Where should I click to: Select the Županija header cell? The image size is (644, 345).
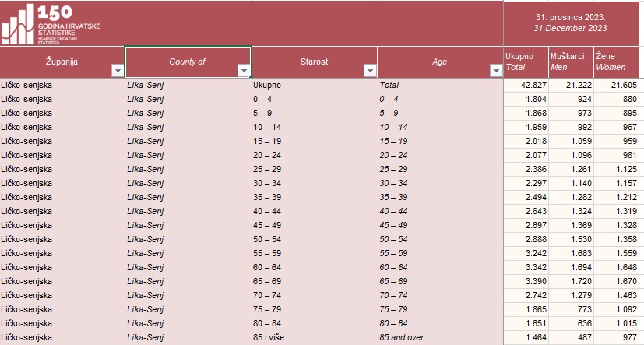62,62
